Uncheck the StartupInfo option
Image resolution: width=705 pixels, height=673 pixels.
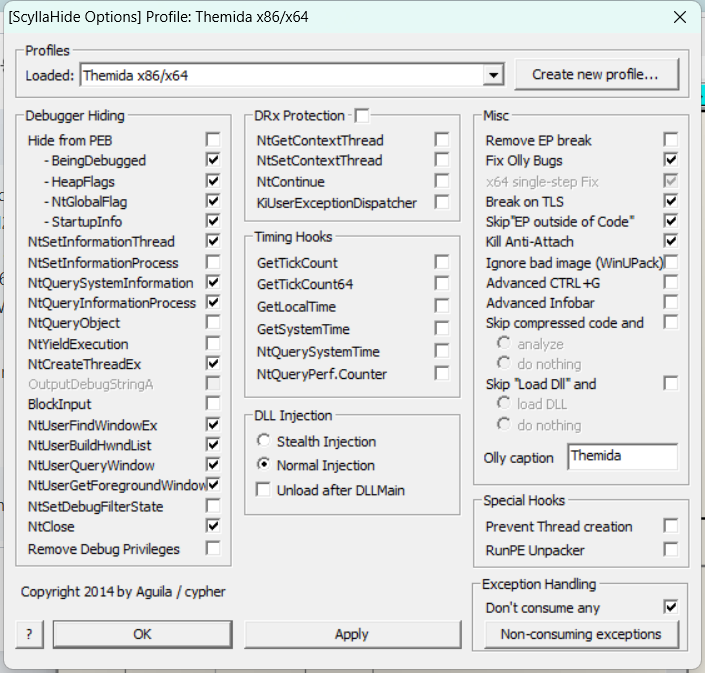point(213,221)
